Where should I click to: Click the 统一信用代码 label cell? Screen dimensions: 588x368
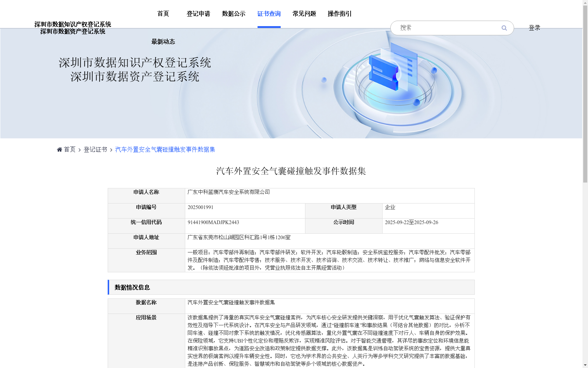click(146, 226)
